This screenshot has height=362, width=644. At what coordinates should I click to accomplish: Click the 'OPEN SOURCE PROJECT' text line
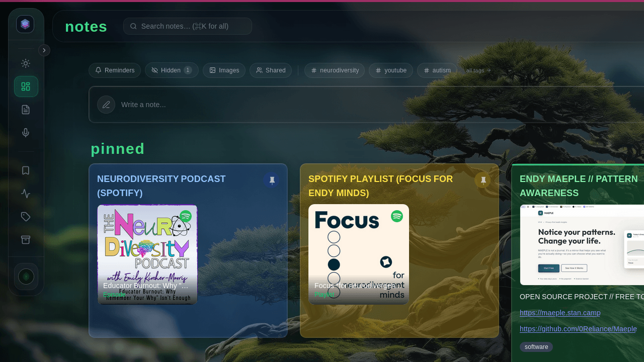[x=582, y=297]
